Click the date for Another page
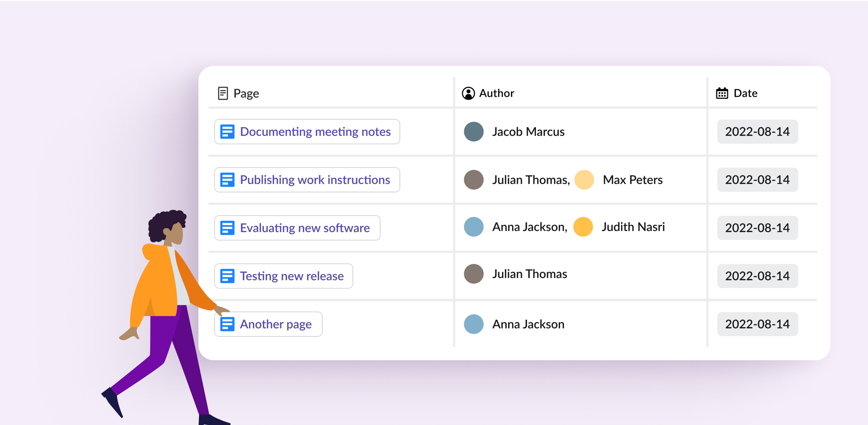The width and height of the screenshot is (868, 425). pyautogui.click(x=757, y=324)
